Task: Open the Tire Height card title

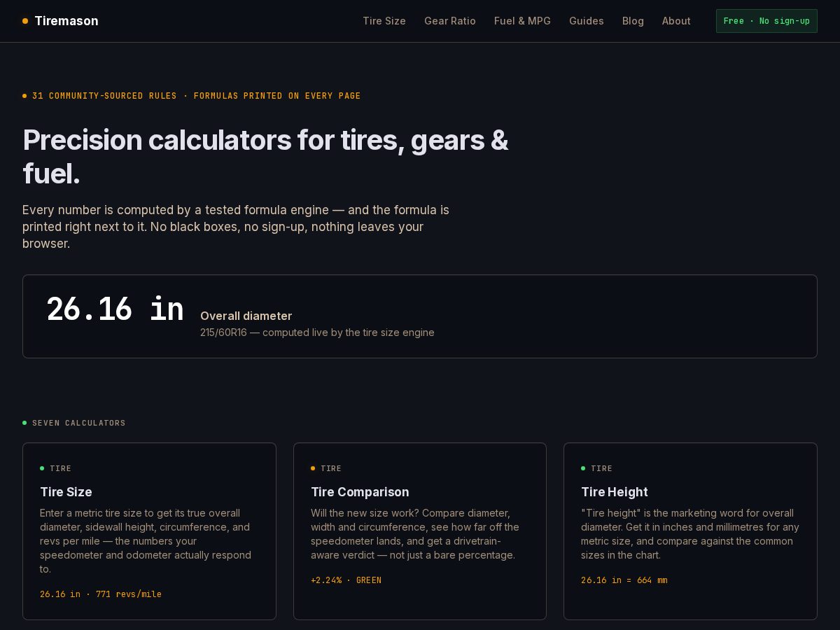Action: pos(615,492)
